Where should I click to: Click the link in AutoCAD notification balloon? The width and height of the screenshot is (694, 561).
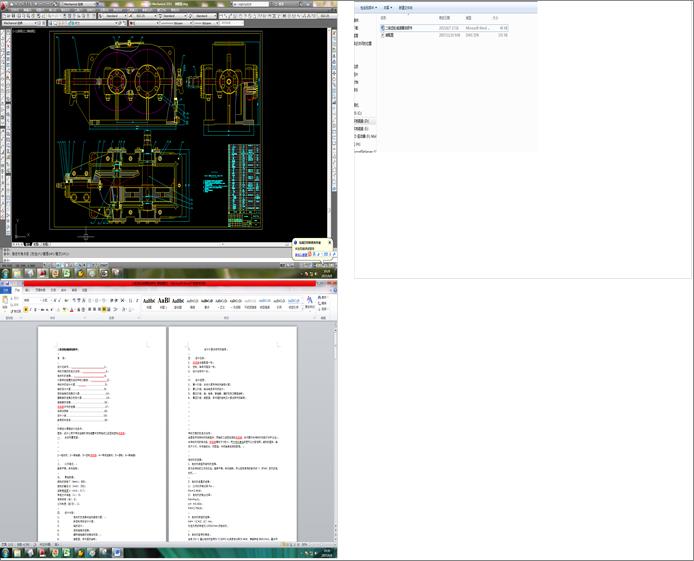pyautogui.click(x=301, y=254)
